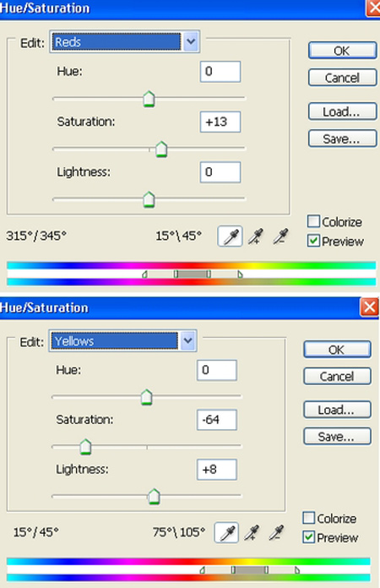Enable Colorize in the Yellows dialog
Screen dimensions: 380x588
308,518
